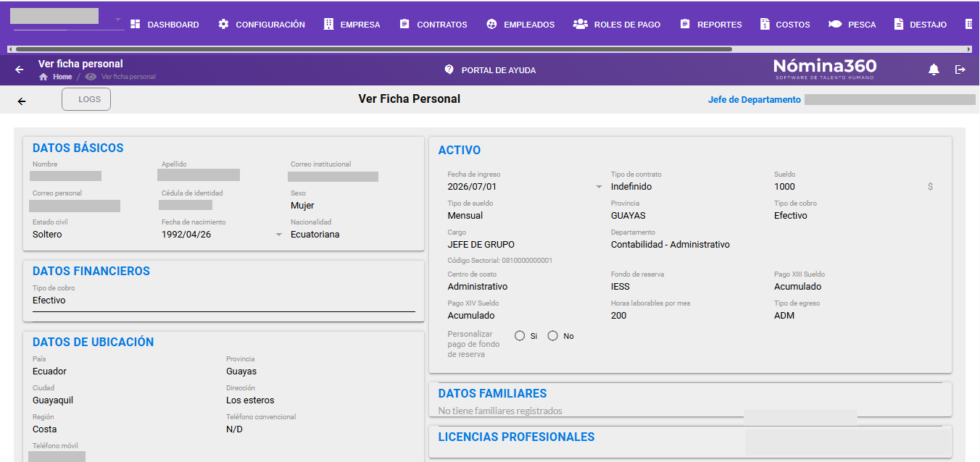
Task: Click the scrollbar right arrow
Action: click(x=969, y=49)
